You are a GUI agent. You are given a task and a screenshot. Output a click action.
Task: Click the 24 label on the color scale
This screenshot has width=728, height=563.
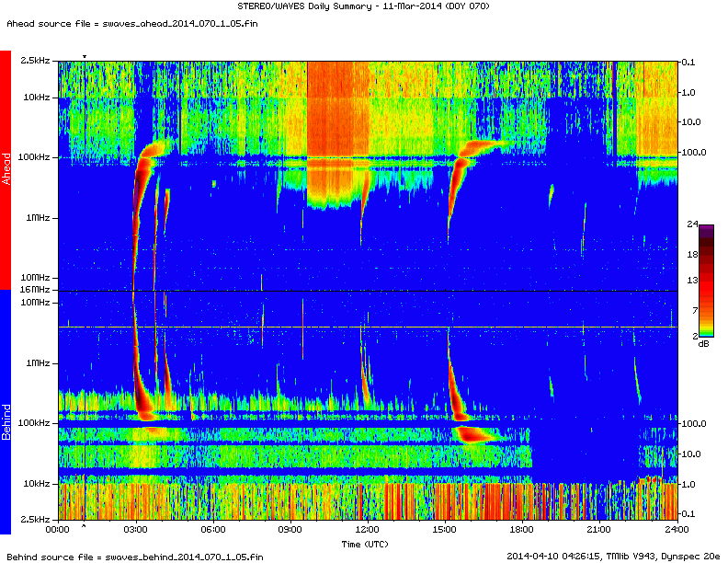[x=692, y=224]
